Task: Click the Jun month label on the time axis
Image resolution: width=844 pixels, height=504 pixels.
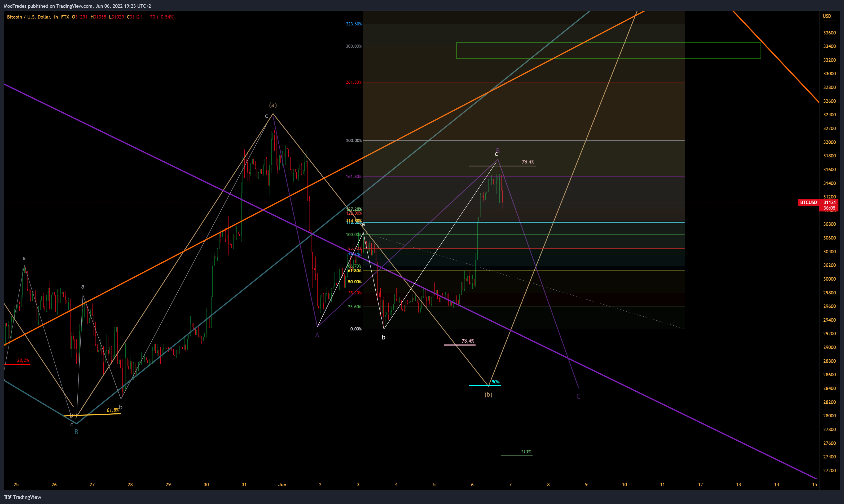Action: pos(282,485)
